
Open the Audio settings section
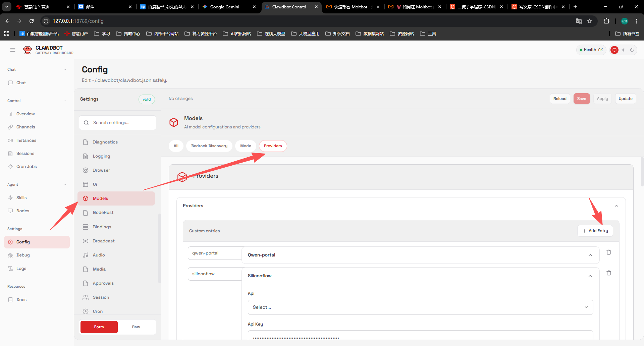click(98, 255)
